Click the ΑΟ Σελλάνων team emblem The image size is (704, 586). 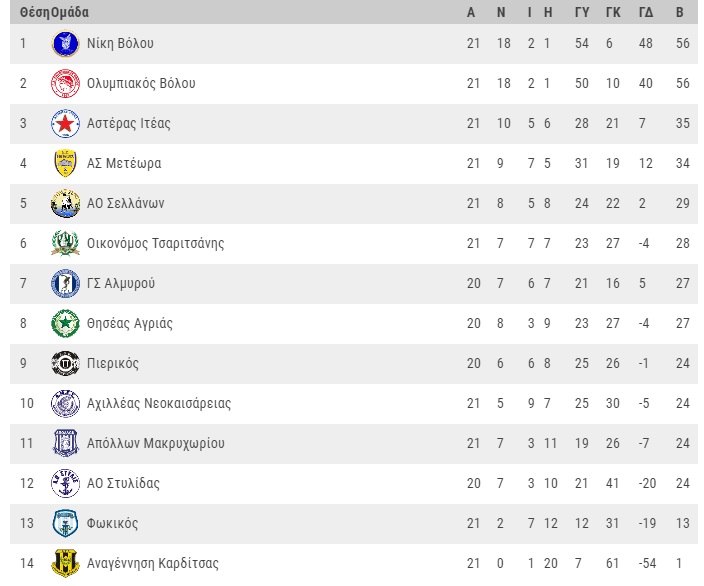tap(66, 203)
